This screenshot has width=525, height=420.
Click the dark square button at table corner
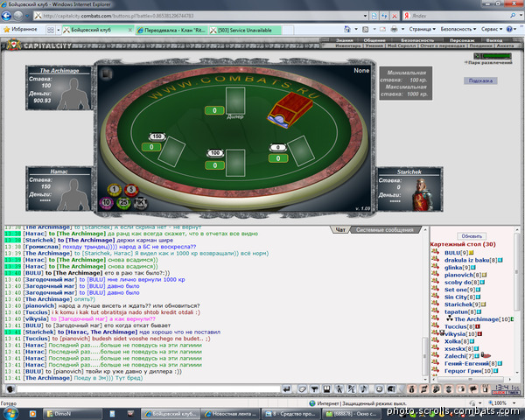pyautogui.click(x=106, y=73)
